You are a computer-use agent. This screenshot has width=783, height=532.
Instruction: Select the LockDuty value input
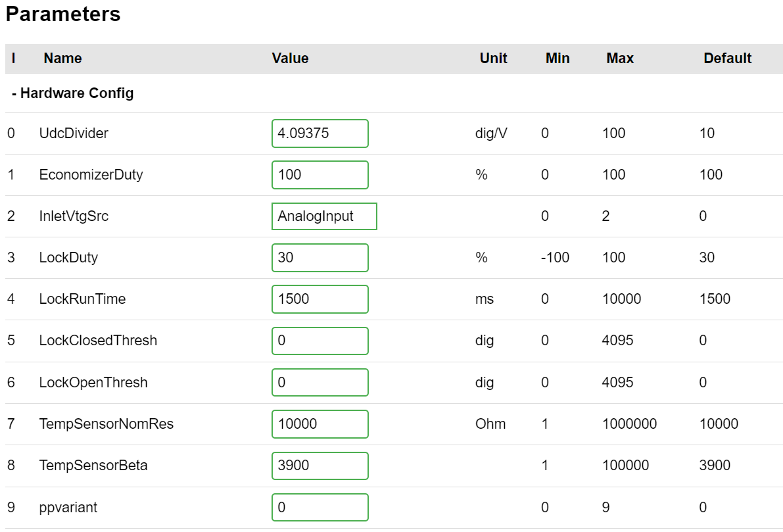point(320,258)
